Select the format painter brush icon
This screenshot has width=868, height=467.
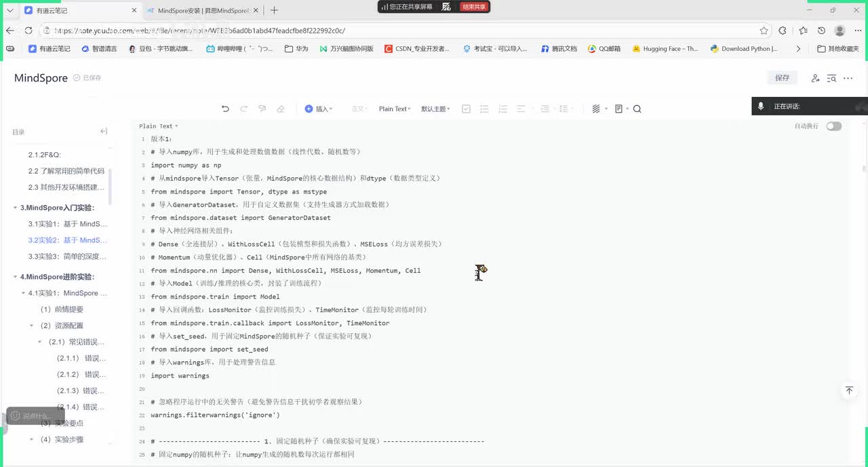(x=262, y=109)
